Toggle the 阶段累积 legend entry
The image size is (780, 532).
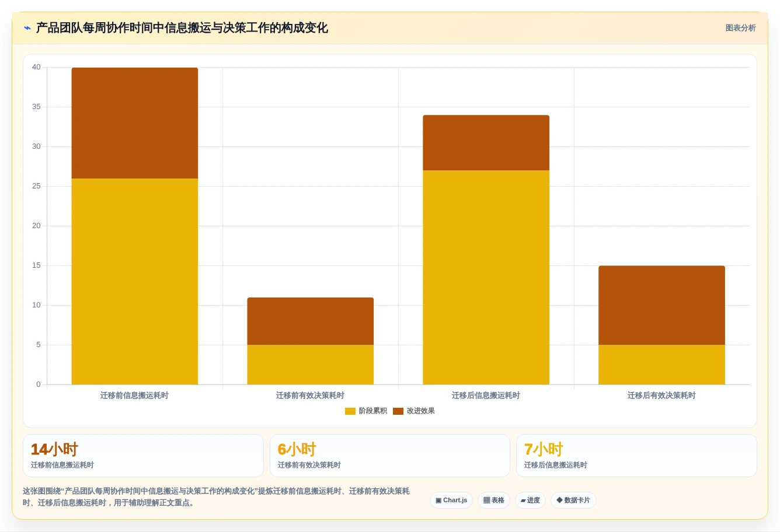pyautogui.click(x=366, y=411)
